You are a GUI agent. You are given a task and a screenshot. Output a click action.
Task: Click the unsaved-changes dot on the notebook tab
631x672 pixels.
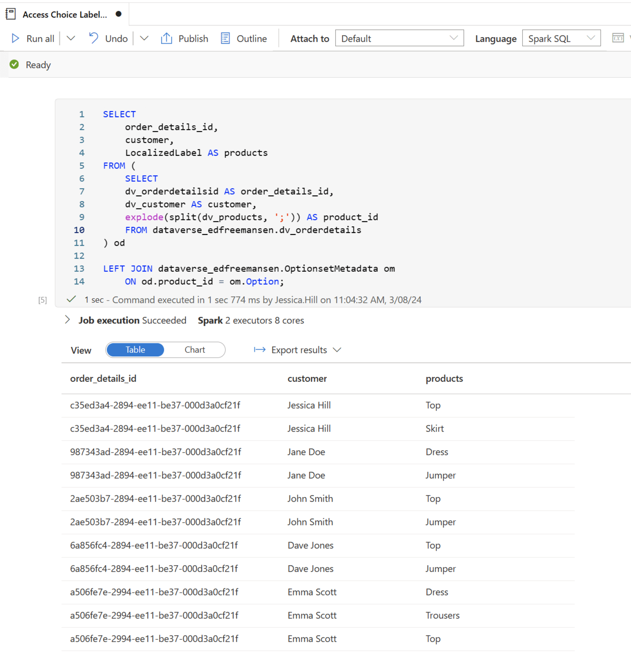click(x=118, y=14)
